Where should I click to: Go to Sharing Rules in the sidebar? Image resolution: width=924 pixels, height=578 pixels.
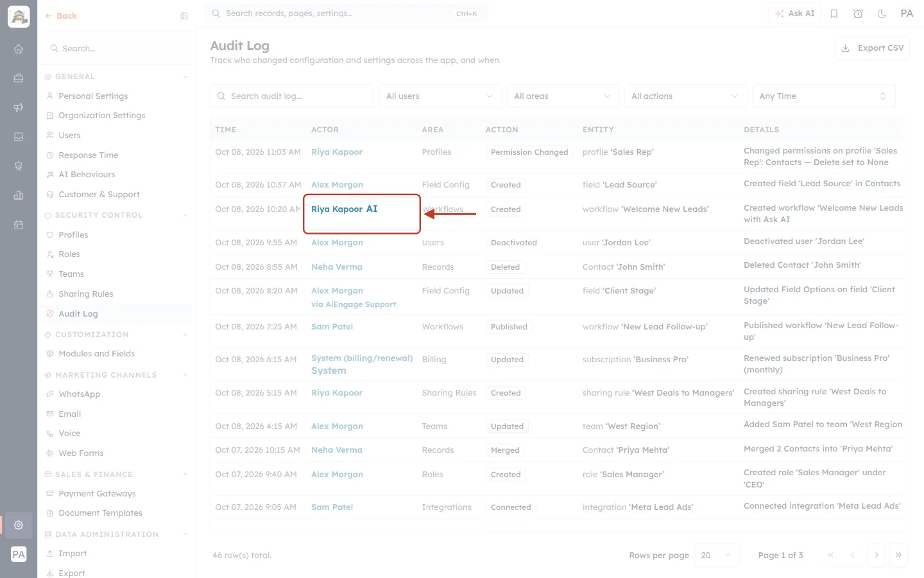click(85, 294)
